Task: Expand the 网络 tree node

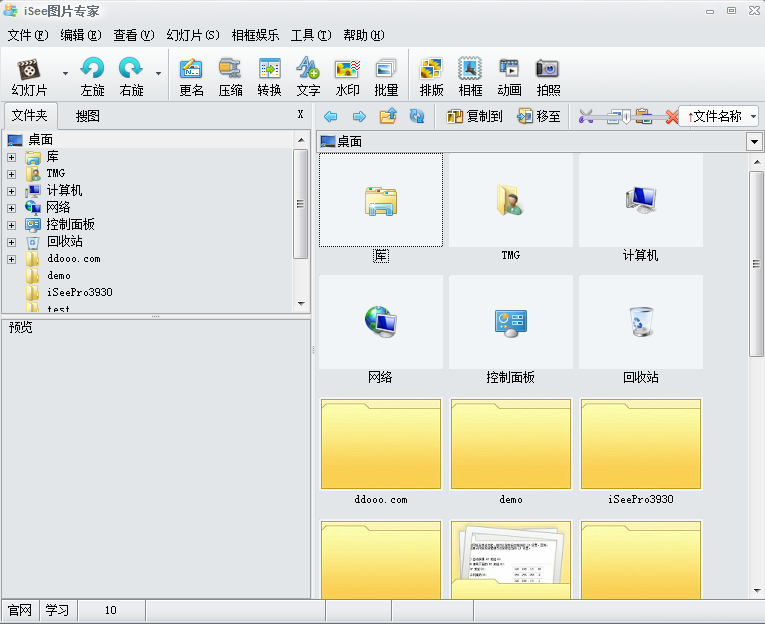Action: tap(11, 208)
